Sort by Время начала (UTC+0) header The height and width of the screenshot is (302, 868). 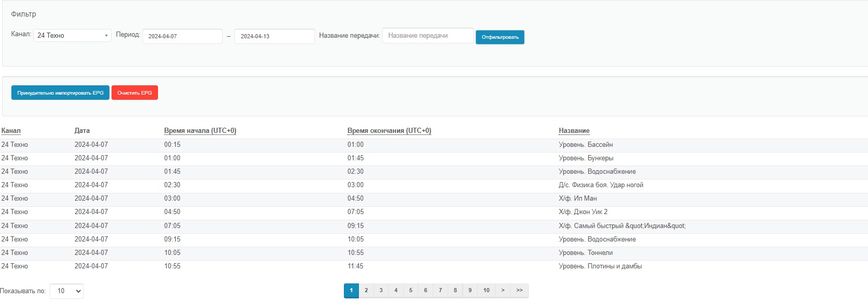[x=200, y=131]
